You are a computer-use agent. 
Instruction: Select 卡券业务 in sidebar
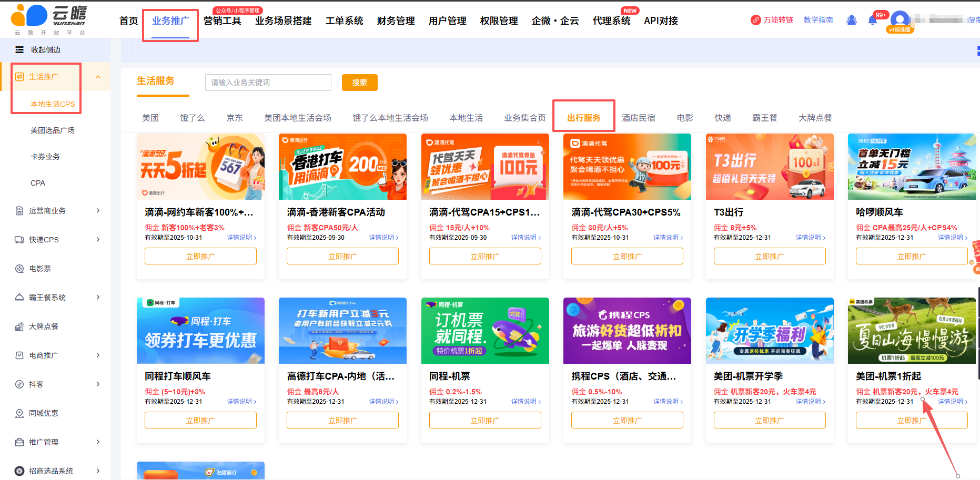[45, 157]
